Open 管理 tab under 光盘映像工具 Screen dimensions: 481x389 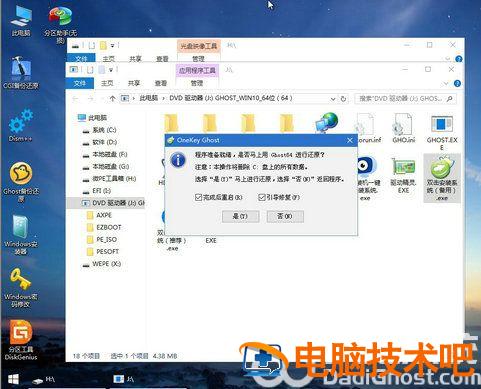[x=198, y=59]
